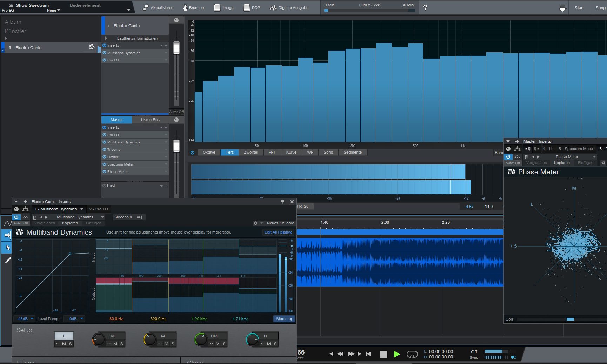Click the Kopieren button in the Phase Meter header
Image resolution: width=607 pixels, height=364 pixels.
click(561, 163)
